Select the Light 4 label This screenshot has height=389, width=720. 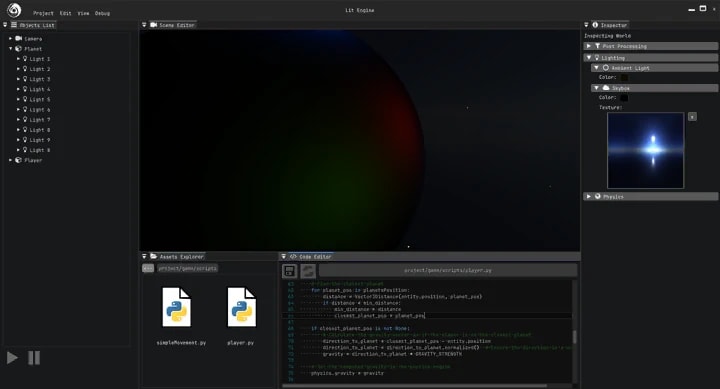pyautogui.click(x=40, y=89)
